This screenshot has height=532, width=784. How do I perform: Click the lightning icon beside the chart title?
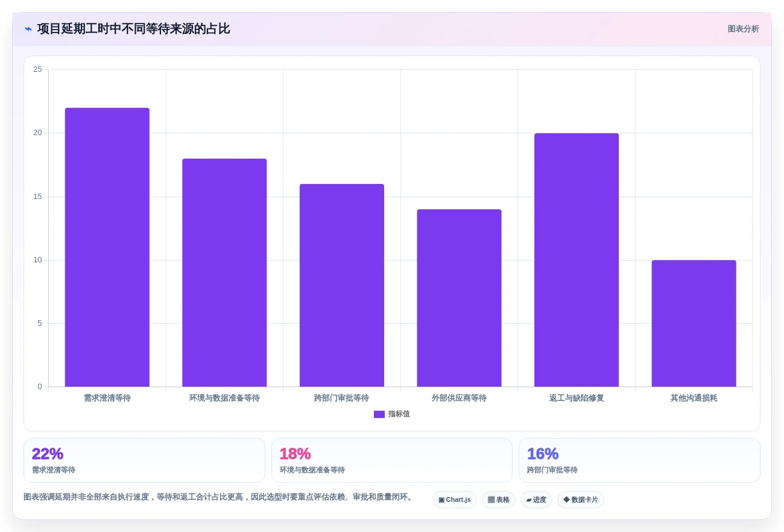[x=28, y=29]
